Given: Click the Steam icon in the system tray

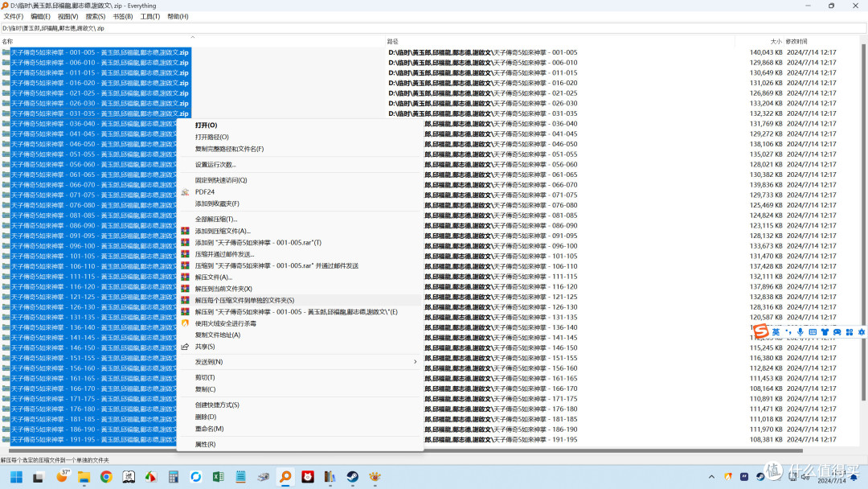Looking at the screenshot, I should [760, 477].
